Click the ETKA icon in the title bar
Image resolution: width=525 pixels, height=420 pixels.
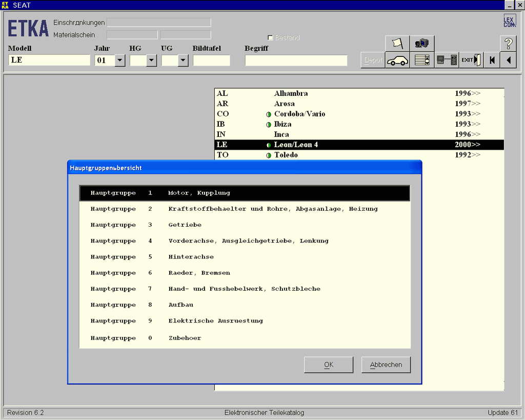5,5
